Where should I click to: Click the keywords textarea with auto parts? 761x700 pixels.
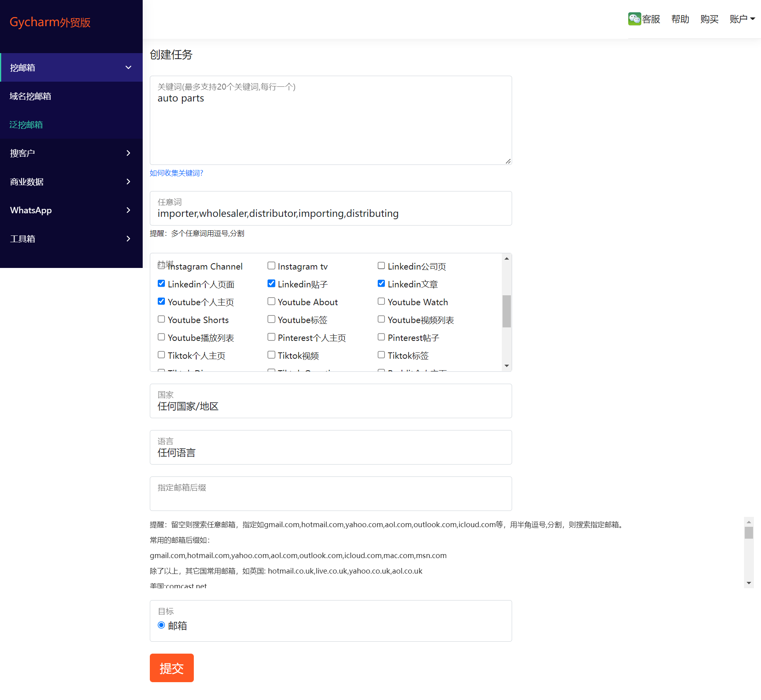pyautogui.click(x=331, y=120)
